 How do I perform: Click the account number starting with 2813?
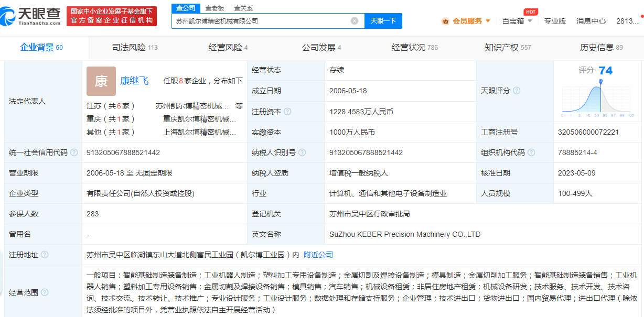tap(627, 21)
